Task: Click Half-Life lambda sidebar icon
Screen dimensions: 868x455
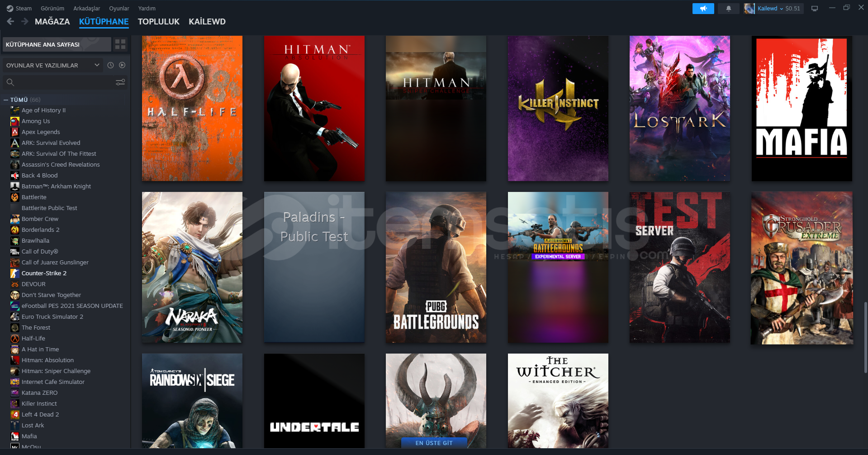Action: (x=15, y=339)
